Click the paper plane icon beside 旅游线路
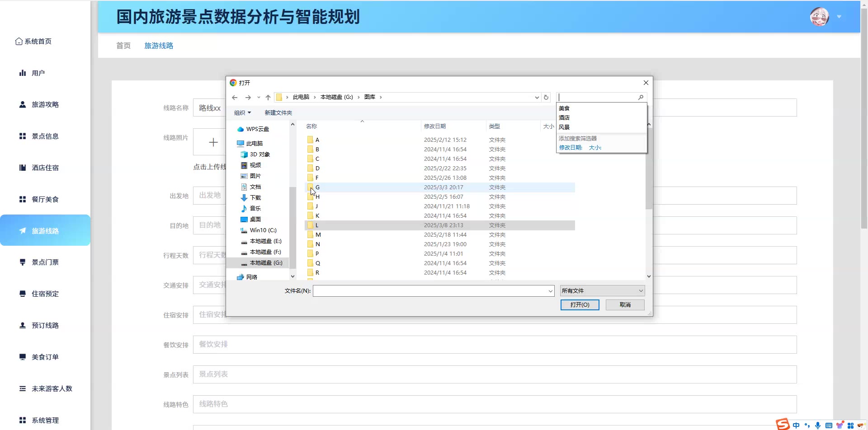The height and width of the screenshot is (430, 868). click(23, 231)
